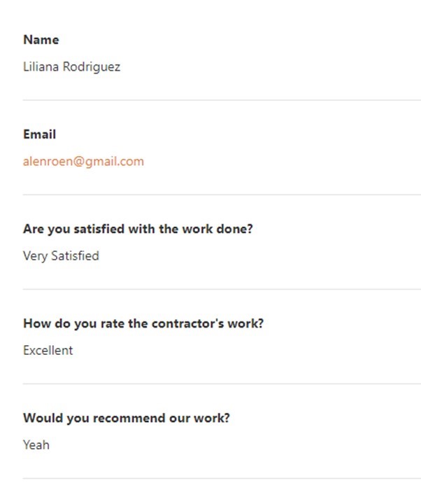Click 'How do you rate the contractor's work?' question
This screenshot has height=504, width=421.
(x=143, y=323)
